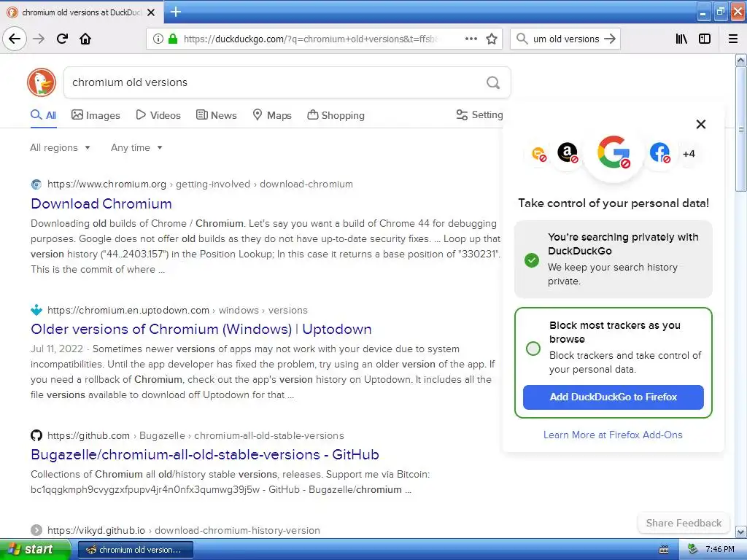Viewport: 747px width, 560px height.
Task: Switch to the Videos tab
Action: [158, 115]
